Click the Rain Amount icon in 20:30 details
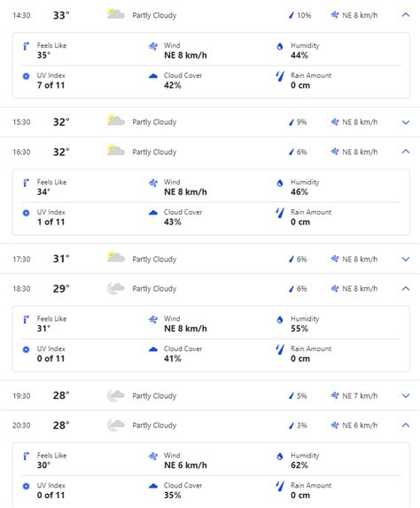The image size is (420, 508). (x=280, y=486)
